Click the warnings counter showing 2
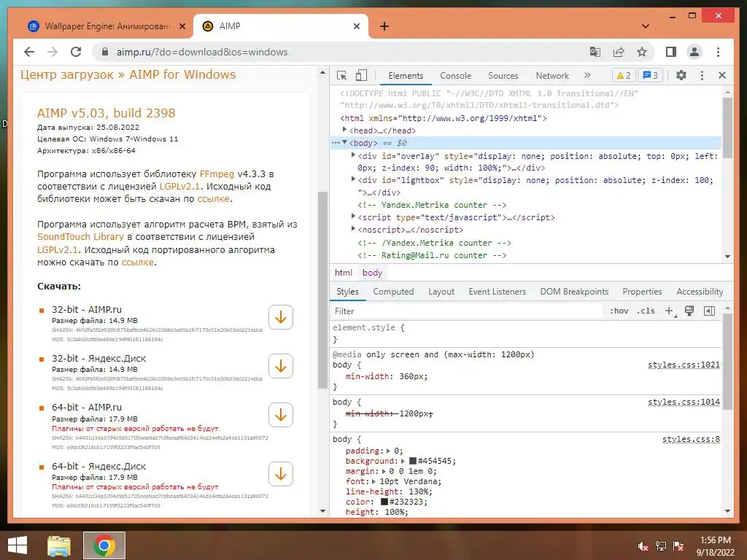 pos(624,75)
